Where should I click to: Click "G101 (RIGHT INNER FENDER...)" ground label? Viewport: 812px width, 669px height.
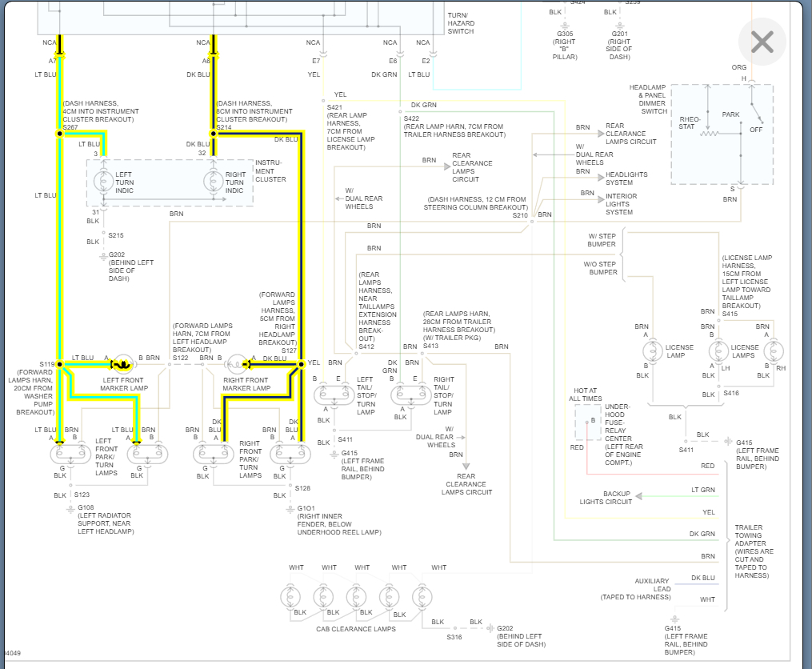coord(338,520)
